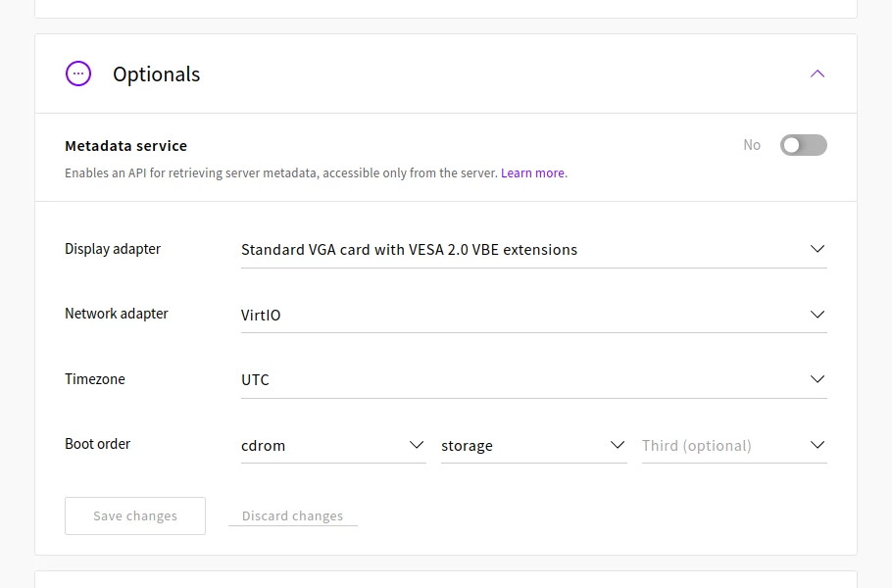
Task: Open the Display adapter dropdown
Action: (x=533, y=250)
